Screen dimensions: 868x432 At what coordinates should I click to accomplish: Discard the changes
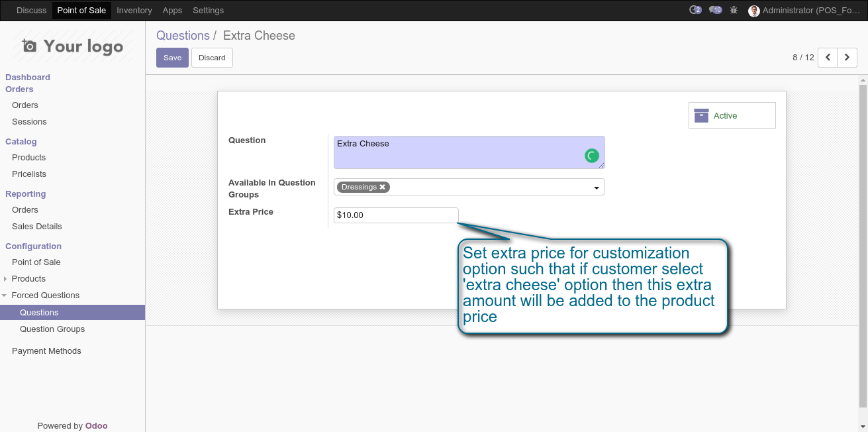pyautogui.click(x=212, y=58)
